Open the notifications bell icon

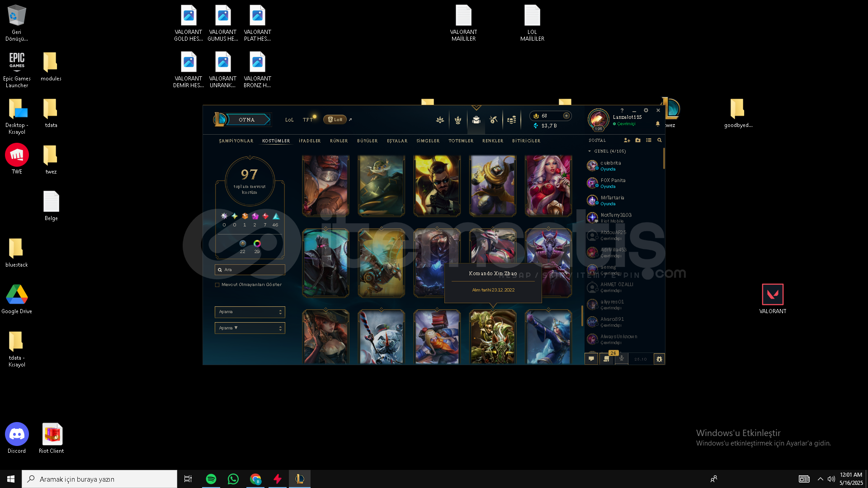click(x=658, y=123)
